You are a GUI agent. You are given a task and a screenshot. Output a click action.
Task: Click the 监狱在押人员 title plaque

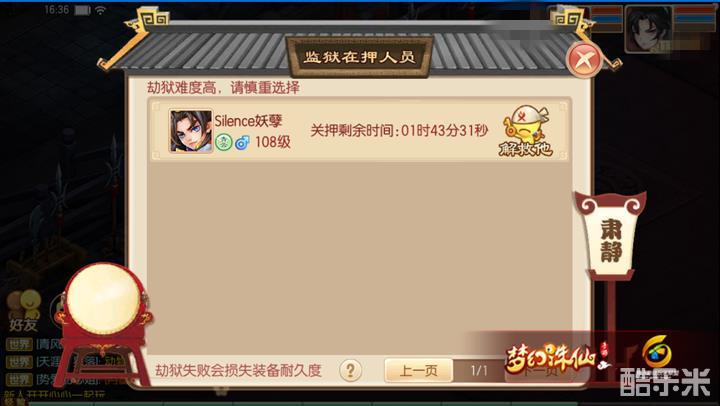[359, 57]
